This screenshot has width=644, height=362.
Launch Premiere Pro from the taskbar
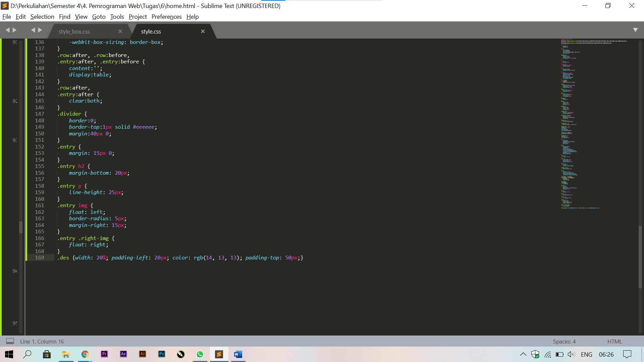click(x=104, y=354)
